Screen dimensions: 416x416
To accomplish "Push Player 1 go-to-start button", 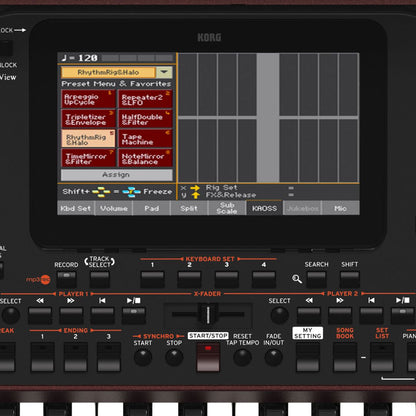I will click(x=102, y=316).
